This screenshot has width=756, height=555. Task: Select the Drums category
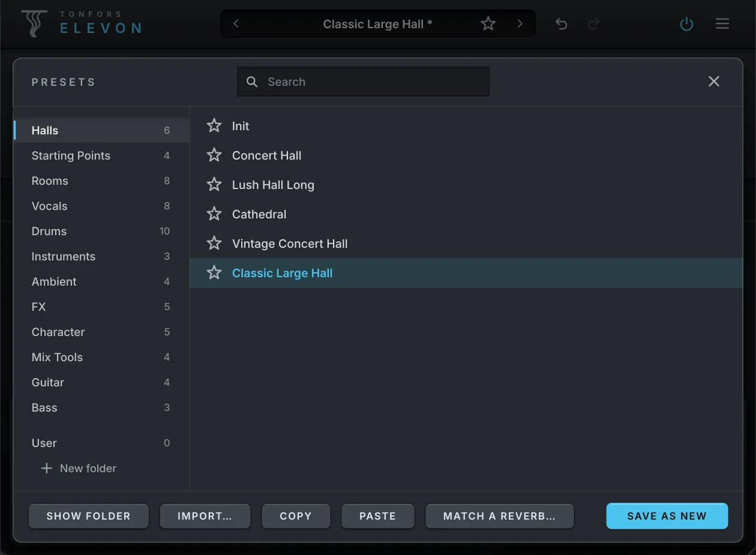(101, 231)
